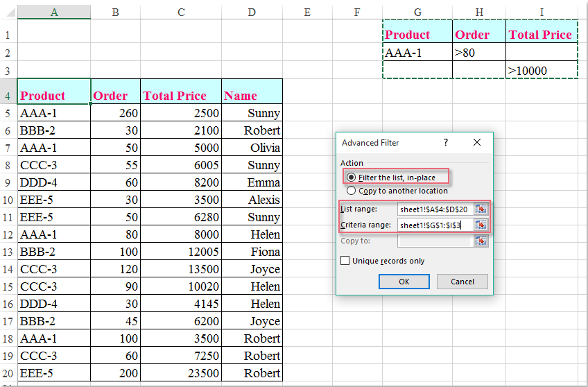Click the Criteria range selector icon

[481, 225]
